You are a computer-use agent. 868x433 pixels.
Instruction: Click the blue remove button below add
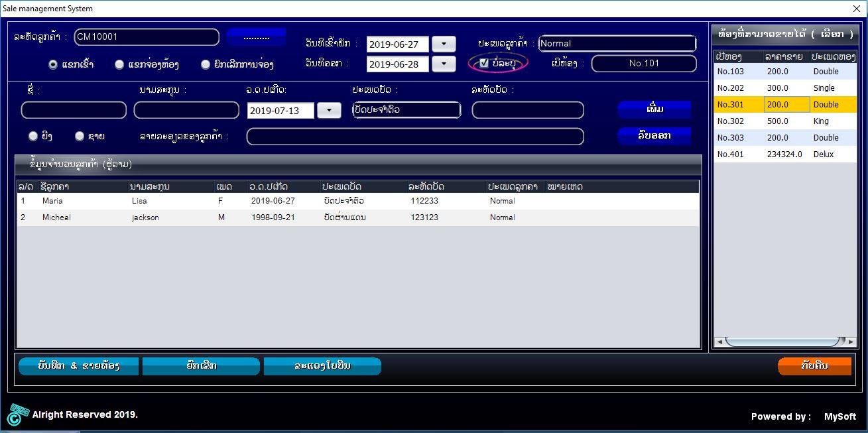coord(654,135)
